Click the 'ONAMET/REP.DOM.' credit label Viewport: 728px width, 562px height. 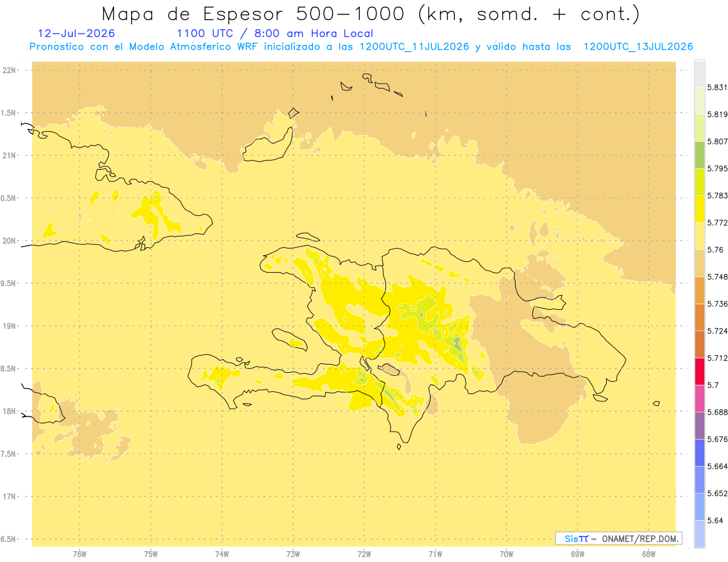(x=641, y=538)
